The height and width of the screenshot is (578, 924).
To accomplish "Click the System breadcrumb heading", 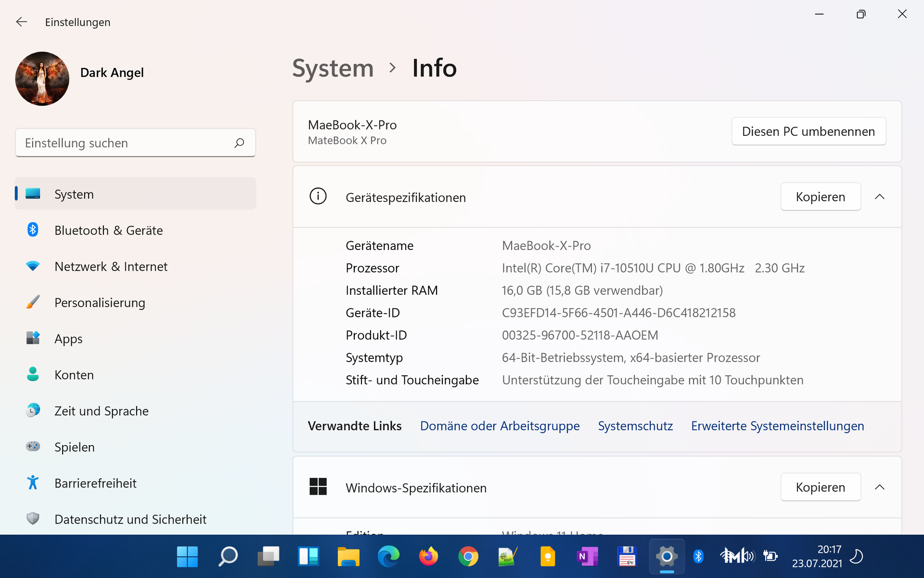I will click(x=333, y=68).
